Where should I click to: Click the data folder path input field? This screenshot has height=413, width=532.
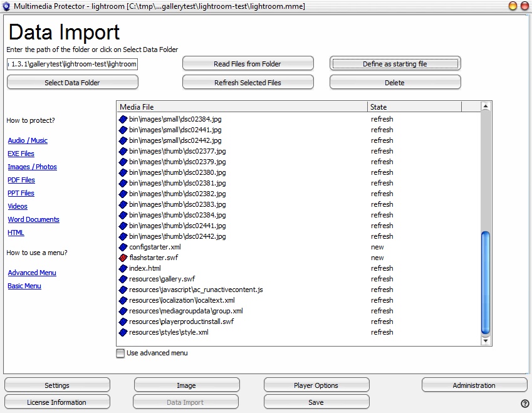click(72, 64)
